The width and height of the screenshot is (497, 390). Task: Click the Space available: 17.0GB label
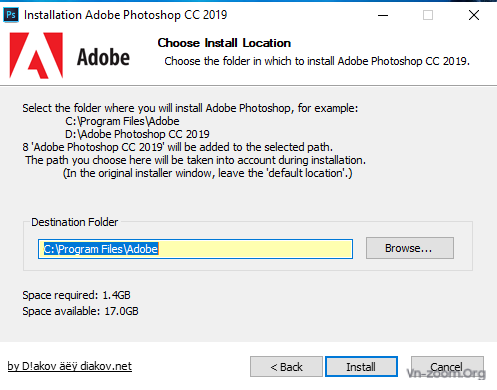[x=80, y=311]
